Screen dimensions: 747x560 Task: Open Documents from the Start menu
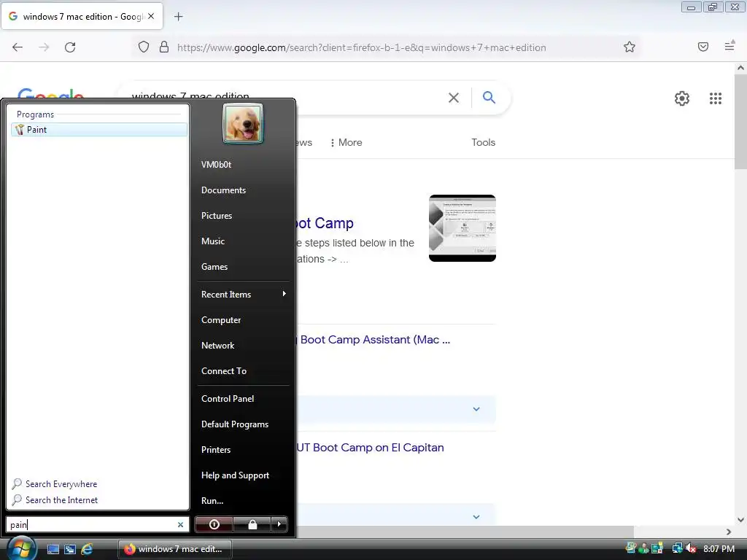[223, 190]
